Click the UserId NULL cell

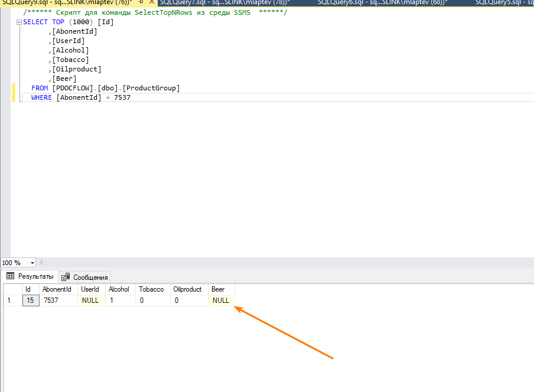92,300
